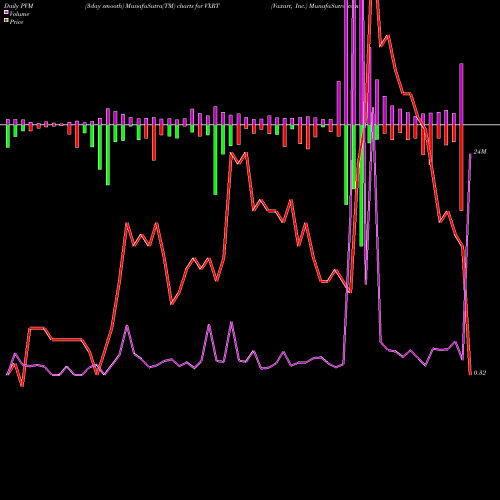Click the Daily PVM title text
The height and width of the screenshot is (500, 500).
(x=19, y=6)
